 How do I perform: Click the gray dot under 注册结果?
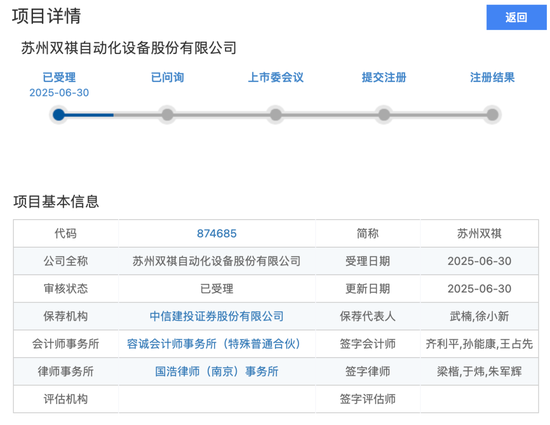point(492,115)
